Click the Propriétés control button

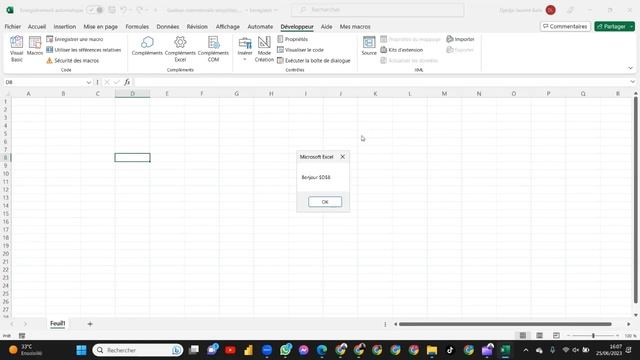[x=292, y=39]
